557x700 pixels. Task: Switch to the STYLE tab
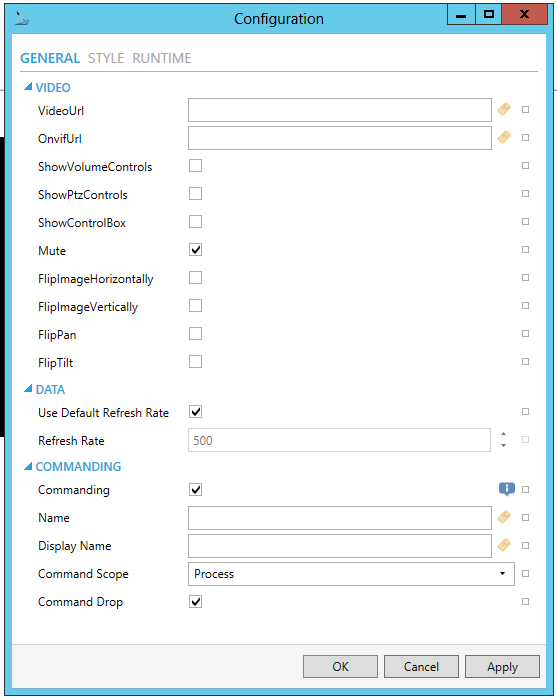(106, 58)
